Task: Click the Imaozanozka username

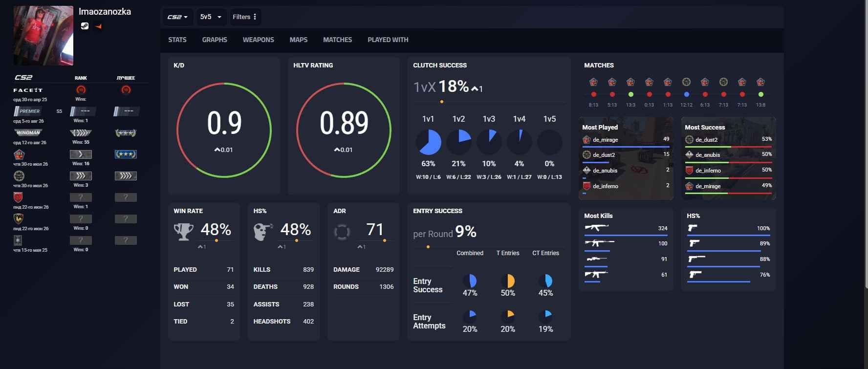Action: coord(105,11)
